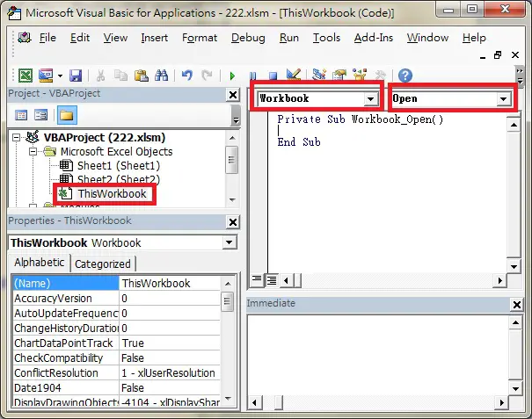Click the Cut scissors icon
532x419 pixels.
click(100, 76)
